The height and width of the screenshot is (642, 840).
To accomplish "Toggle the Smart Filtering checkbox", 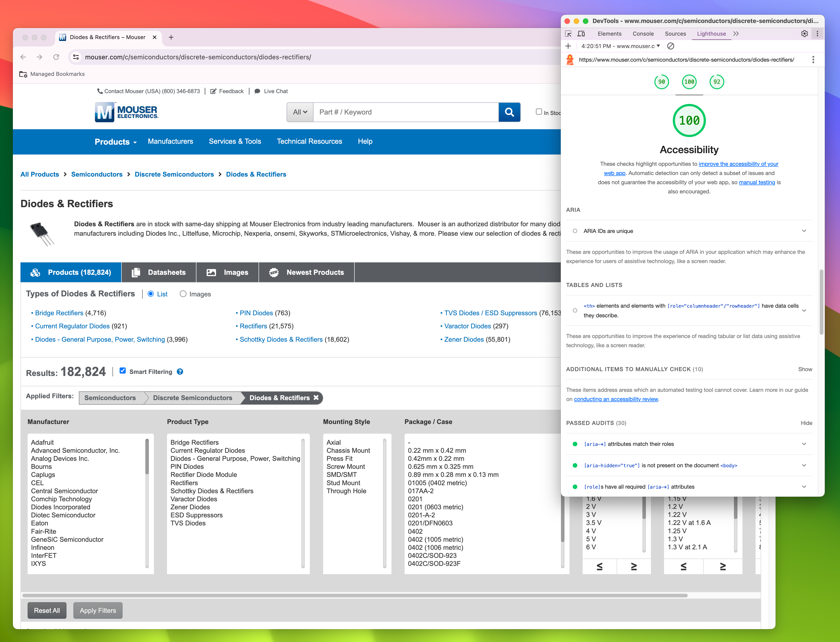I will coord(123,371).
